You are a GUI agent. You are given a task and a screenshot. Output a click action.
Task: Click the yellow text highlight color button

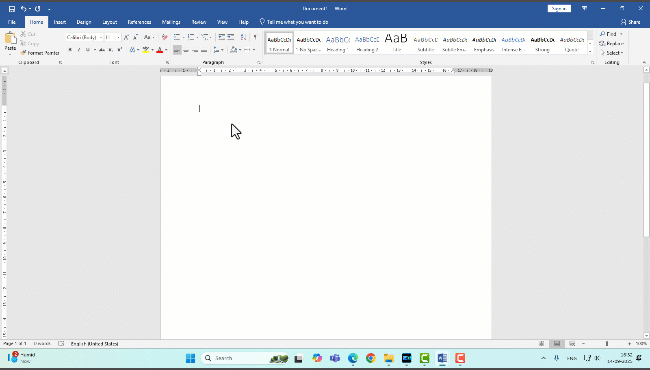(x=146, y=50)
